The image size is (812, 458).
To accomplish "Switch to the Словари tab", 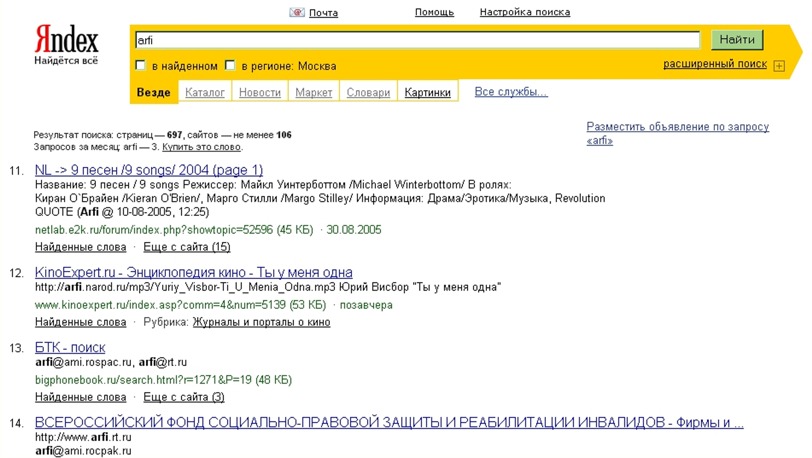I will 368,92.
